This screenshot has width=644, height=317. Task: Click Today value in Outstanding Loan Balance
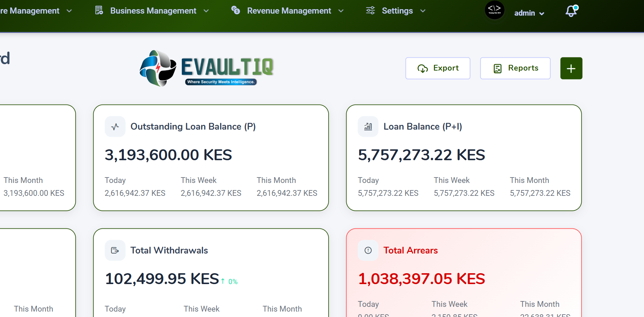[x=135, y=193]
